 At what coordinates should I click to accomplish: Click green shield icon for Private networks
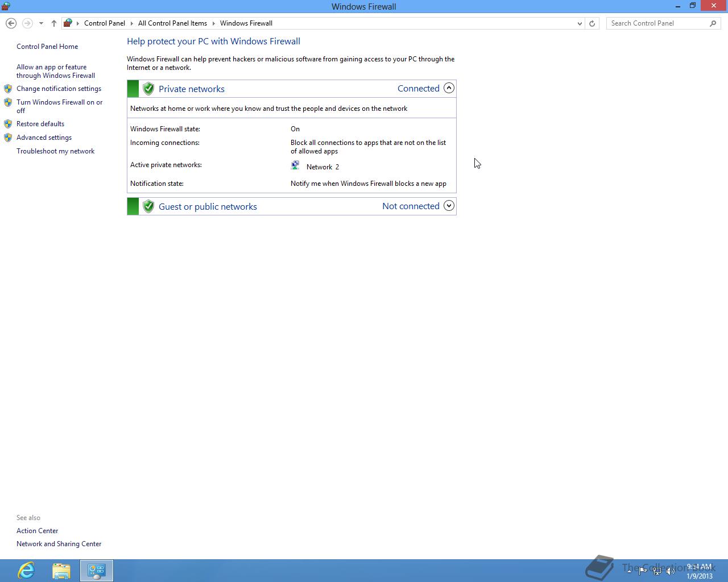tap(148, 89)
